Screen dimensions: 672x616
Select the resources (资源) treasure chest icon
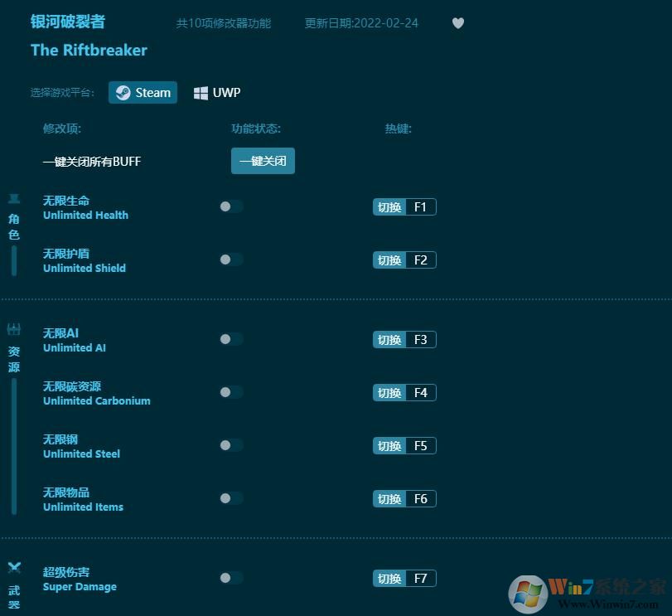[x=13, y=329]
